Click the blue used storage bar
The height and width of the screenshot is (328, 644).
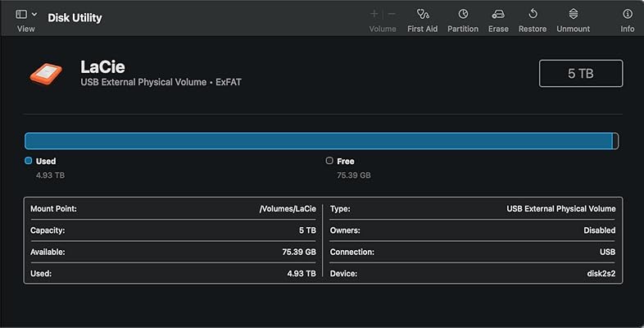[x=319, y=141]
